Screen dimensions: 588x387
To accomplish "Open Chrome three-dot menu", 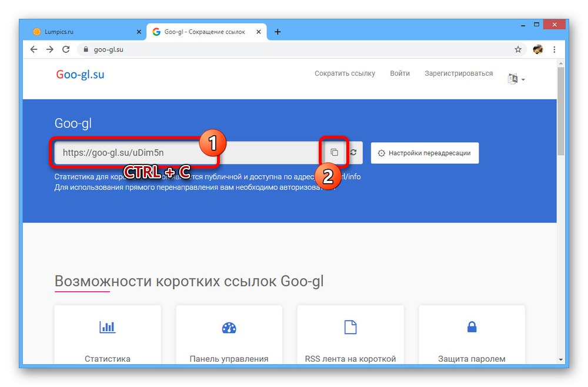I will [554, 49].
